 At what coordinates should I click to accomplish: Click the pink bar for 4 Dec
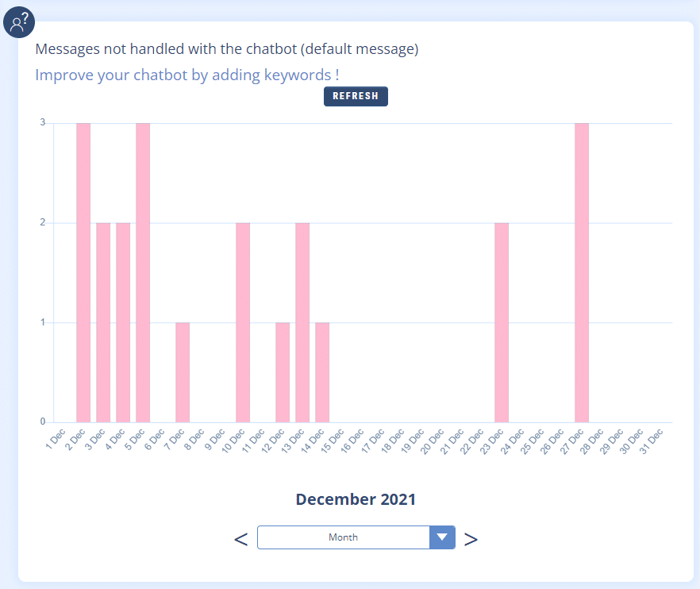(123, 322)
